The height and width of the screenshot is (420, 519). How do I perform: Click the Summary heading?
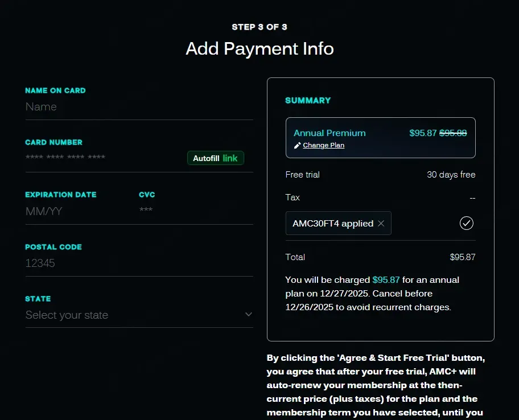tap(308, 100)
